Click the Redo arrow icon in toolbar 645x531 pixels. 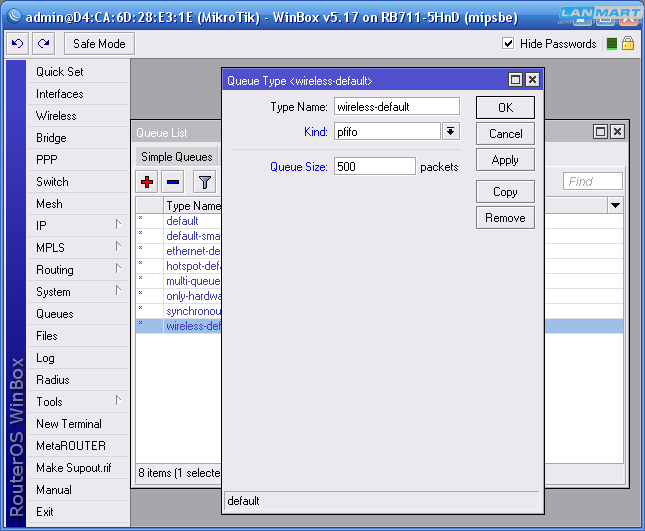coord(44,44)
